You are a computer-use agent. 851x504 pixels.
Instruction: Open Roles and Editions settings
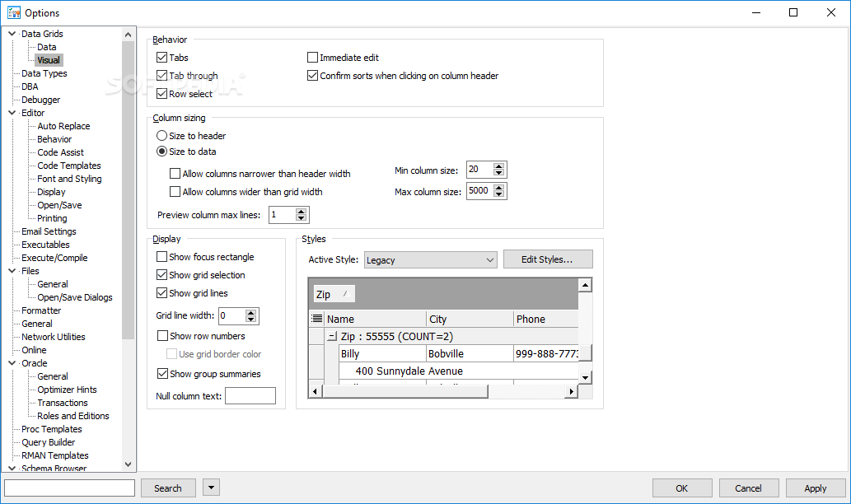[73, 416]
